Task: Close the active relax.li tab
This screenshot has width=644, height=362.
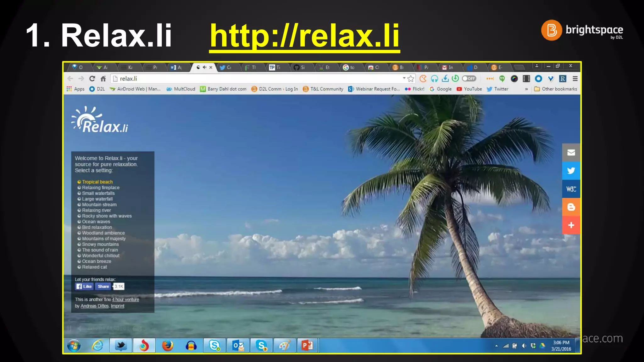Action: pos(211,67)
